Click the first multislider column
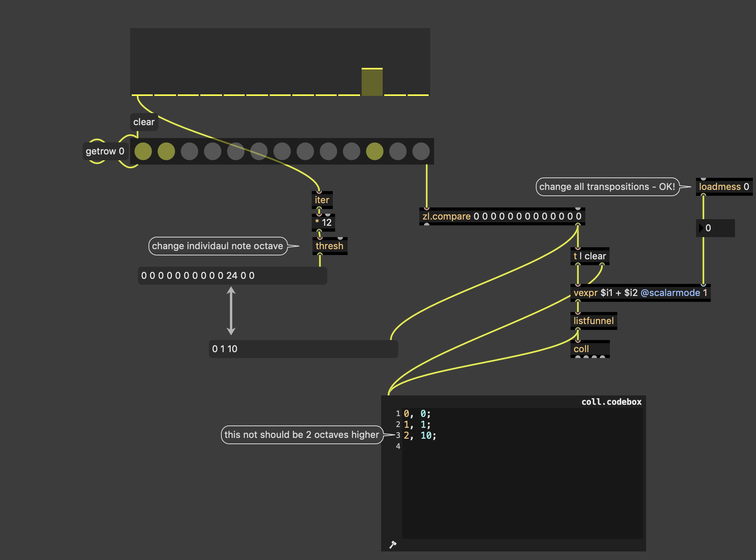756x560 pixels. coord(142,62)
